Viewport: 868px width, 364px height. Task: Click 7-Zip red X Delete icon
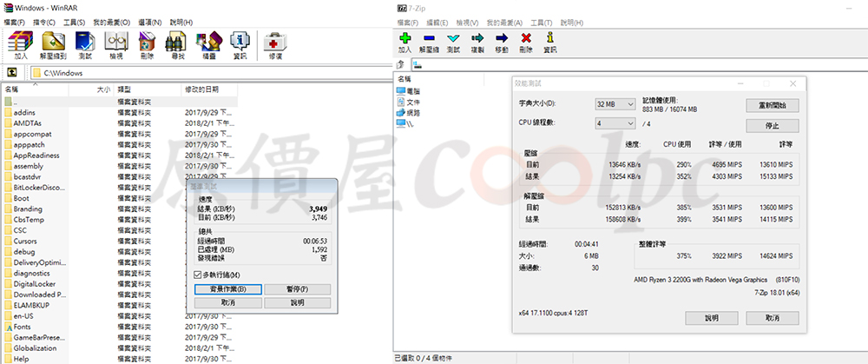click(526, 43)
